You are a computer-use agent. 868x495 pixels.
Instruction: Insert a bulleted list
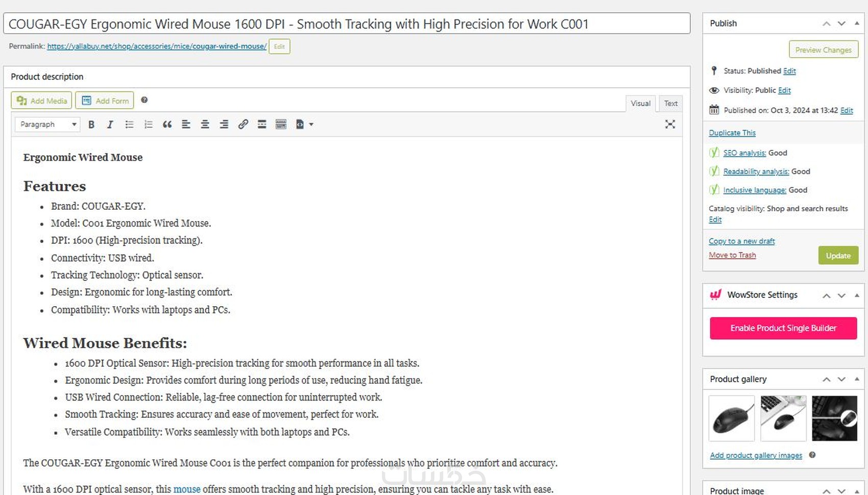(x=129, y=125)
